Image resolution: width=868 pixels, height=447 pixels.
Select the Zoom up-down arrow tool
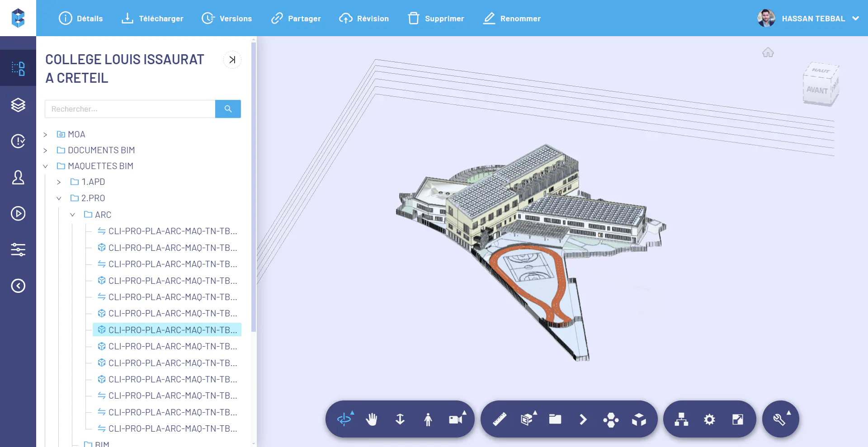(x=400, y=419)
